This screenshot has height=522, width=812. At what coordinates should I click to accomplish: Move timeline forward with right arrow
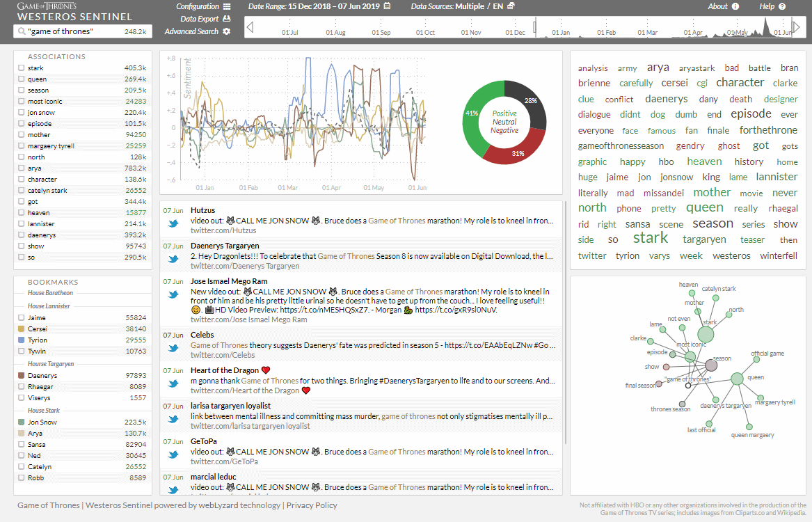pyautogui.click(x=797, y=27)
